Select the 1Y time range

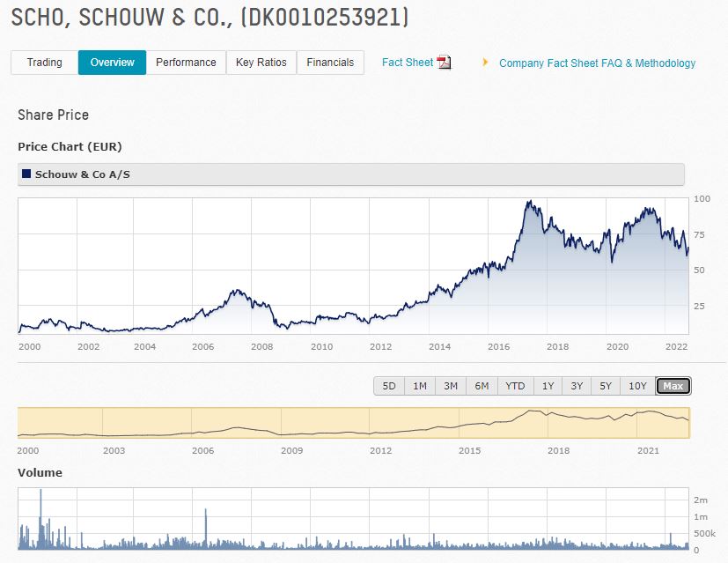[x=548, y=386]
